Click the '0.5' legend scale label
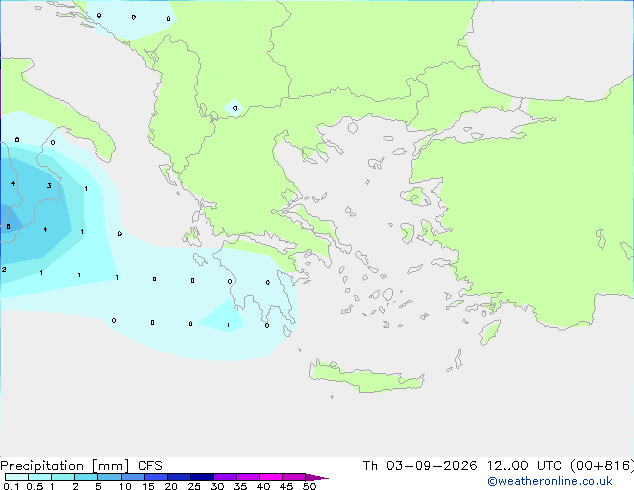 [35, 486]
